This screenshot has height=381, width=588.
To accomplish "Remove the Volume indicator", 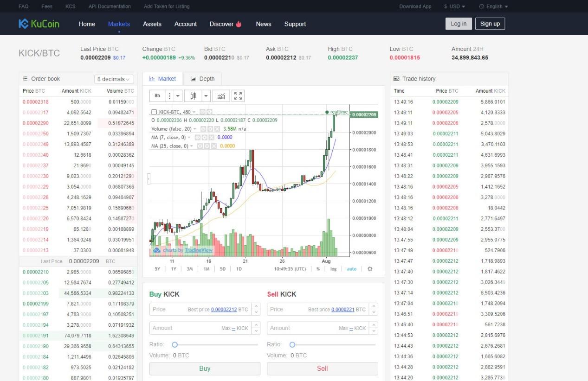I will 218,128.
